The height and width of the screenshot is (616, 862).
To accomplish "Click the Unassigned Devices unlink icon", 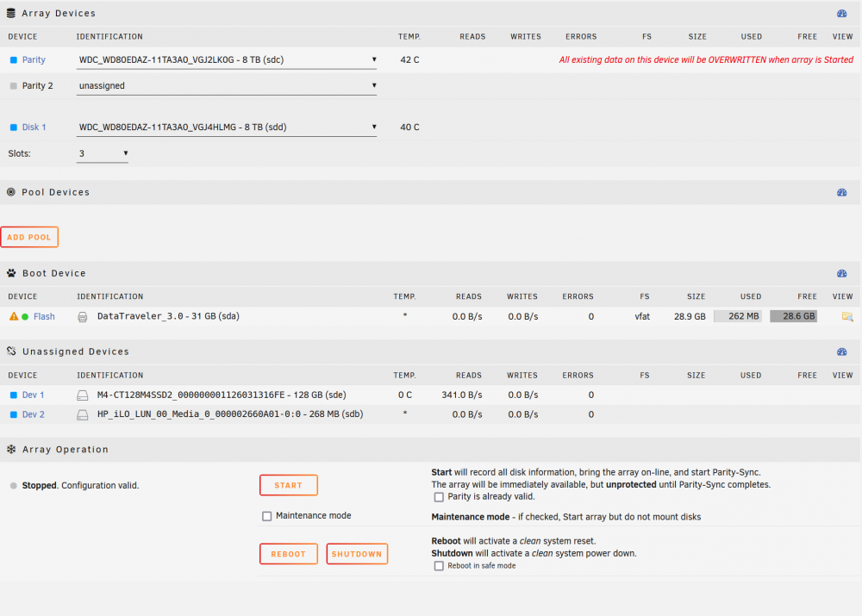I will tap(11, 352).
